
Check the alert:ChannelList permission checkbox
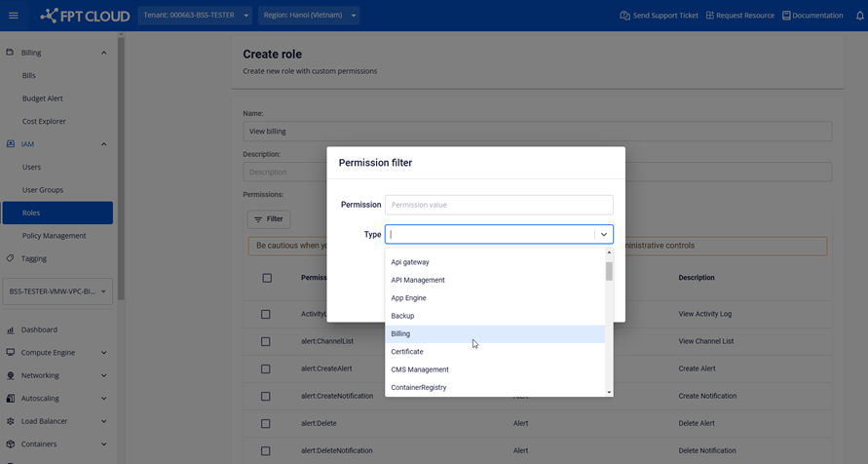266,342
